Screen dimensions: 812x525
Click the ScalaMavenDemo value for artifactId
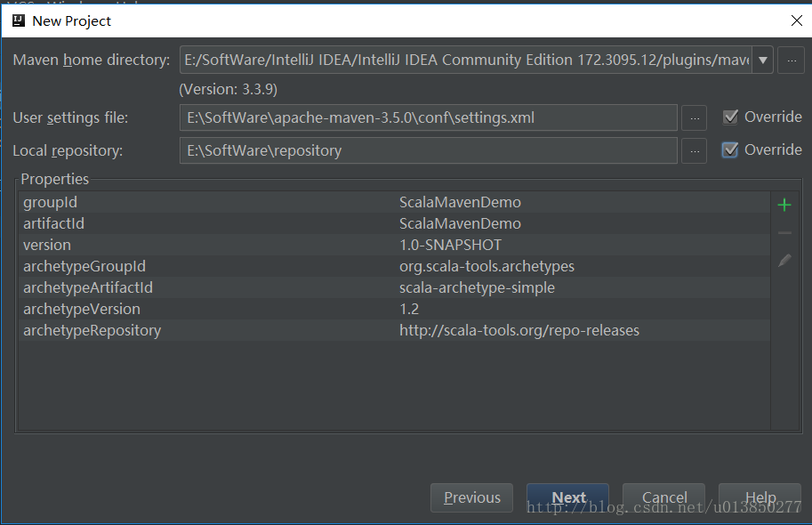tap(460, 223)
